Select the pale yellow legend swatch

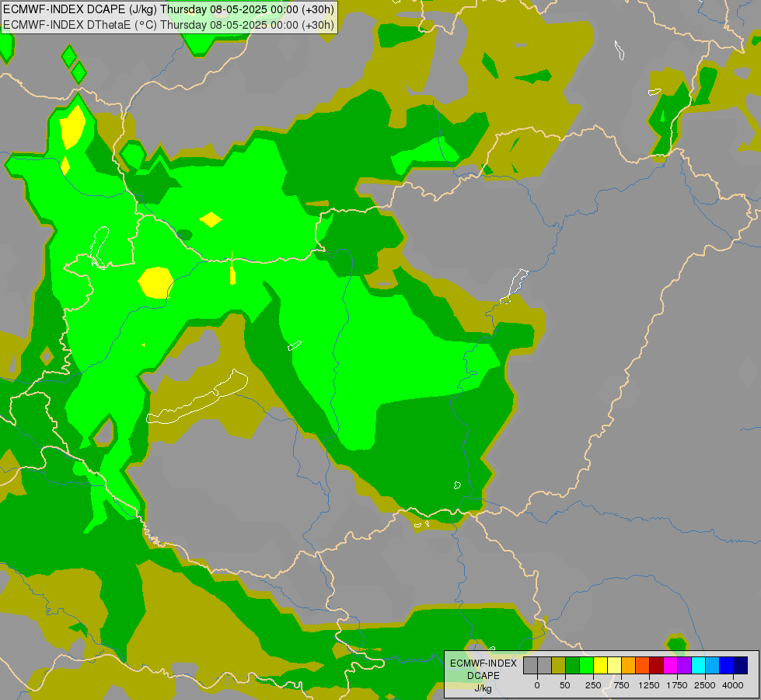click(615, 666)
